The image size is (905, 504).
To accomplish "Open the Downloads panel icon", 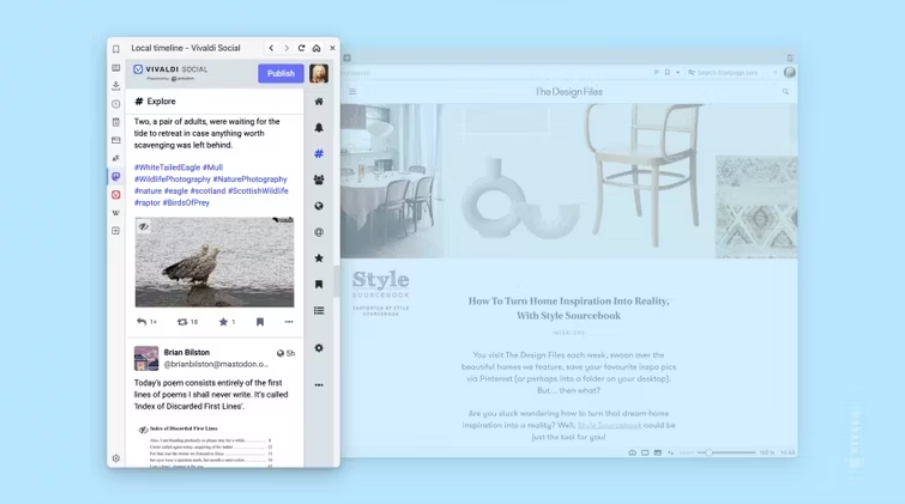I will click(116, 85).
